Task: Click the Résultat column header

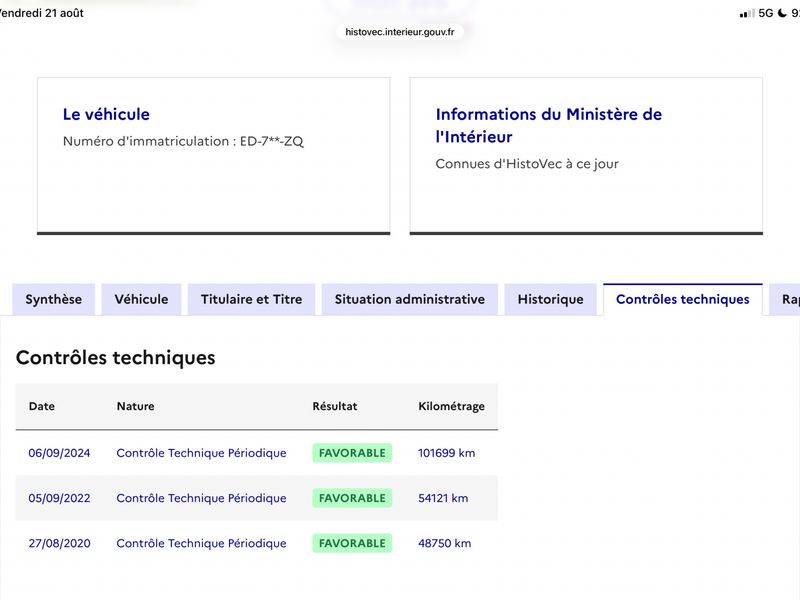Action: pos(335,406)
